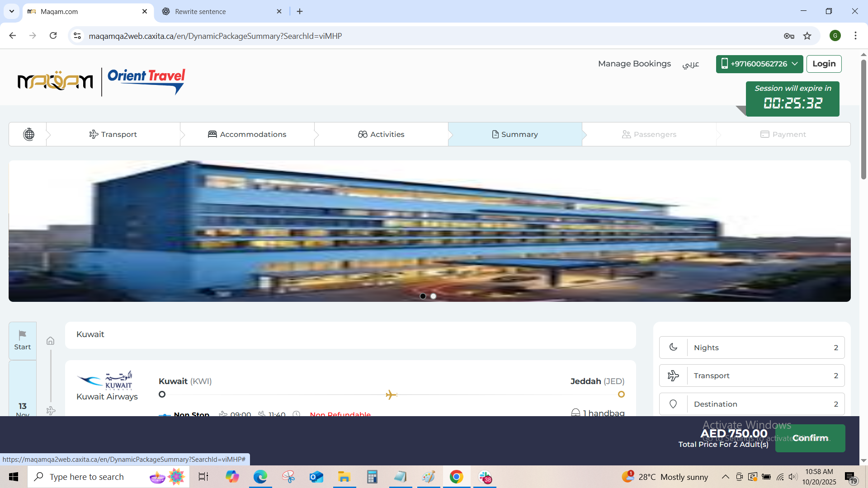
Task: Open Chrome three-dot menu
Action: pyautogui.click(x=855, y=36)
